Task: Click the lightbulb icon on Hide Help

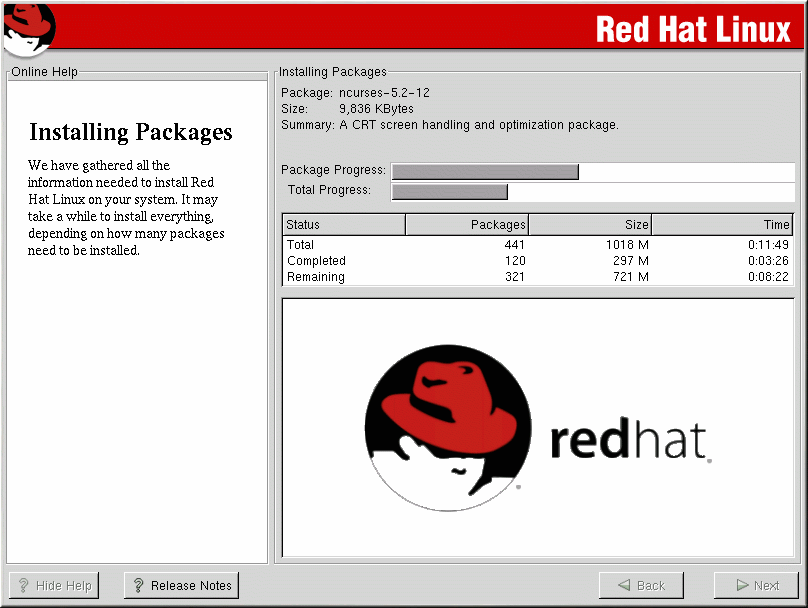Action: click(x=23, y=586)
